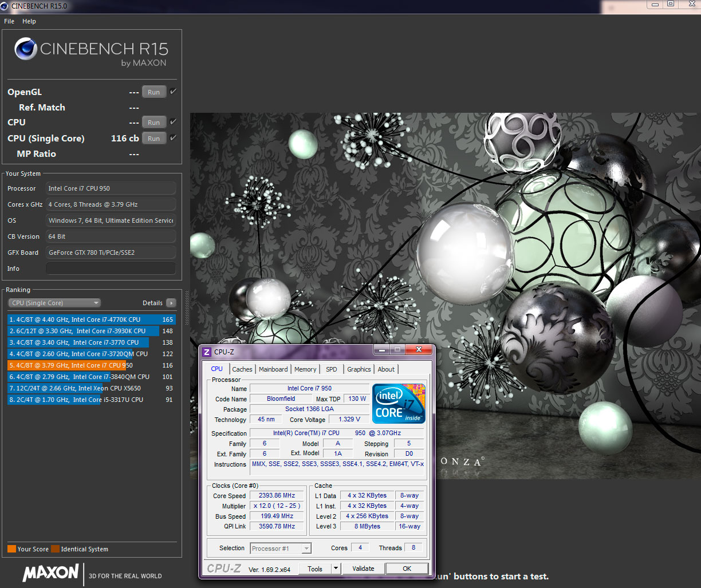
Task: Click the Identical System legend swatch
Action: click(x=55, y=549)
